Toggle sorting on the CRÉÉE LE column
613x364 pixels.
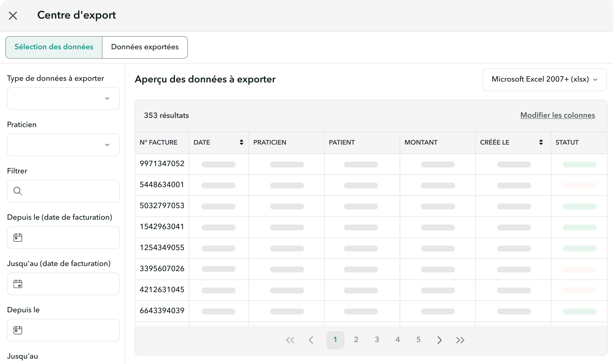pyautogui.click(x=541, y=142)
